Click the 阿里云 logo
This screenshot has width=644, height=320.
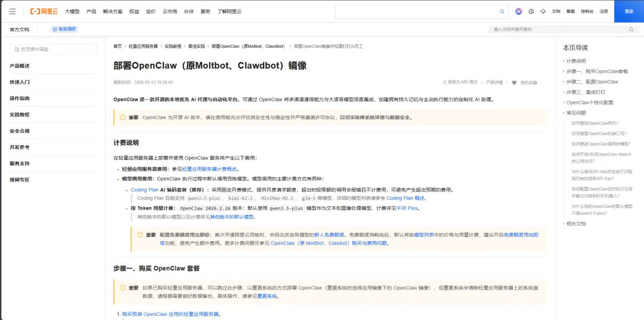[x=44, y=11]
